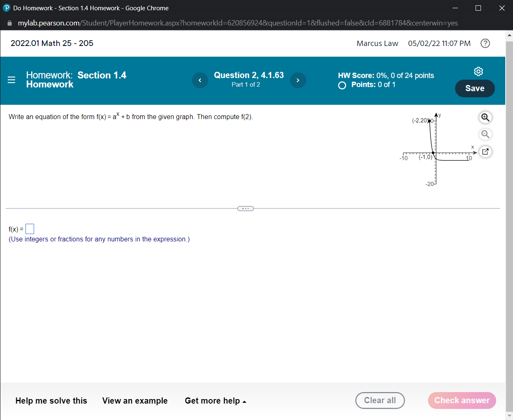This screenshot has height=420, width=513.
Task: Click the f(x) answer input box
Action: pyautogui.click(x=29, y=229)
